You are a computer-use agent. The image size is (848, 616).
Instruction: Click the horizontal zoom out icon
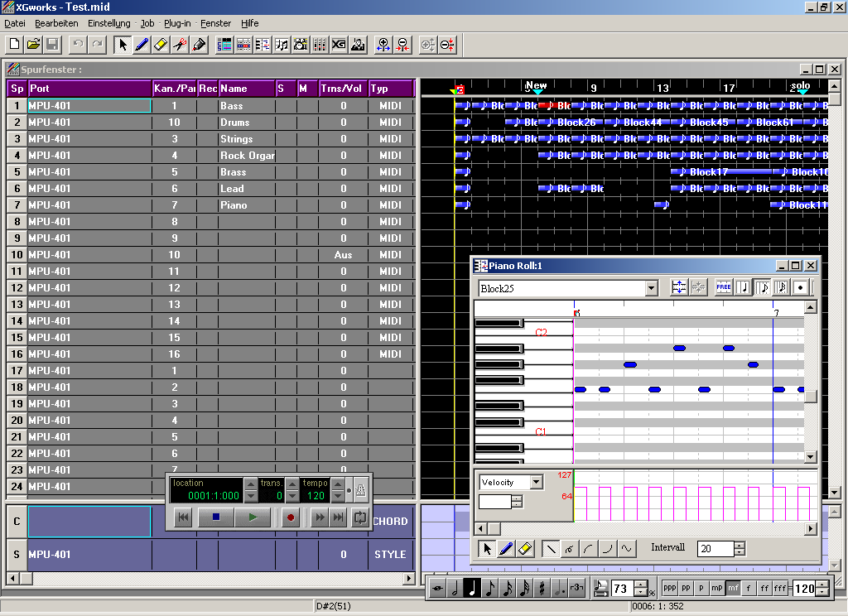click(402, 45)
